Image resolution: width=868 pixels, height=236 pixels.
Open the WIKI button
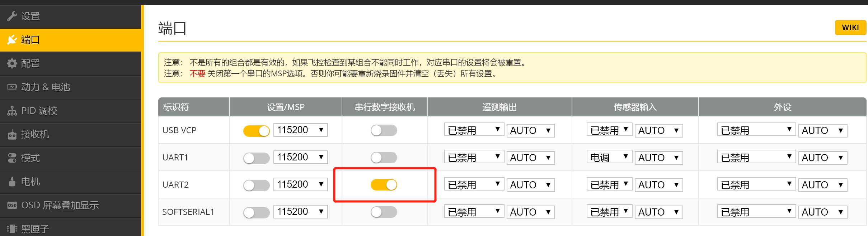tap(850, 28)
